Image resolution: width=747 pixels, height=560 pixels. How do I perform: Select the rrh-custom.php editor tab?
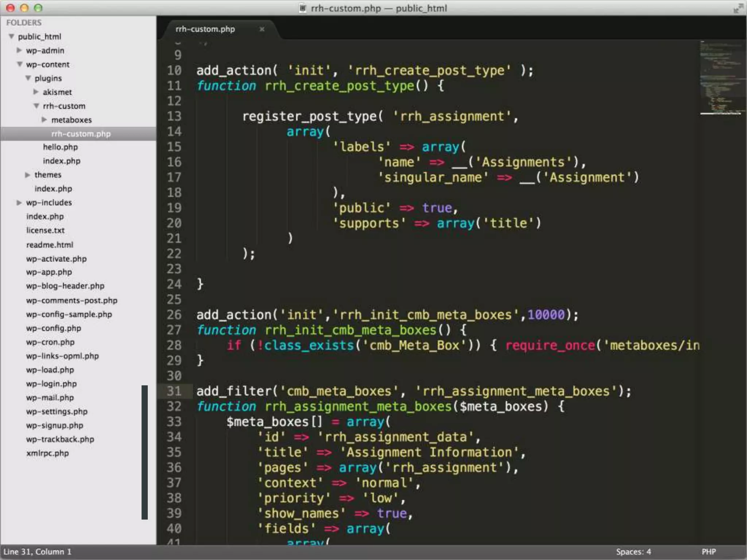(205, 29)
